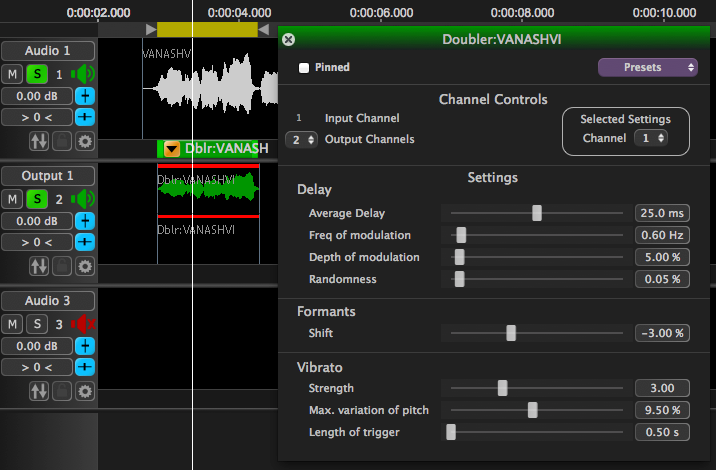716x470 pixels.
Task: Close the Doubler plugin window
Action: click(289, 39)
